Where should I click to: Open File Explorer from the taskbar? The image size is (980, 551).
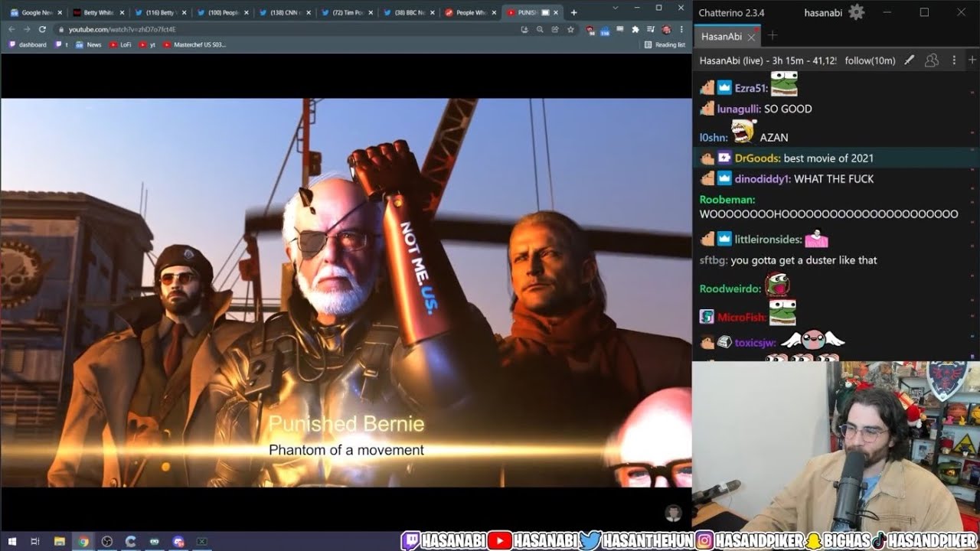pyautogui.click(x=59, y=541)
